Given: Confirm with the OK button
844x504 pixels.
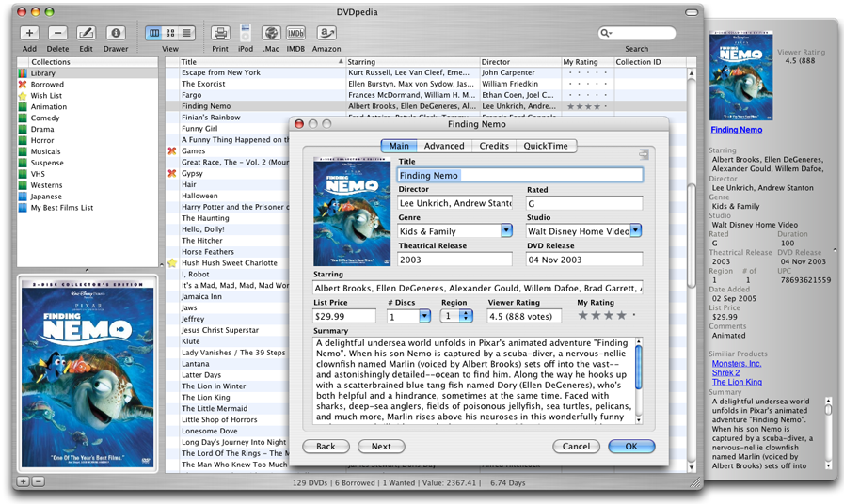Looking at the screenshot, I should tap(631, 447).
